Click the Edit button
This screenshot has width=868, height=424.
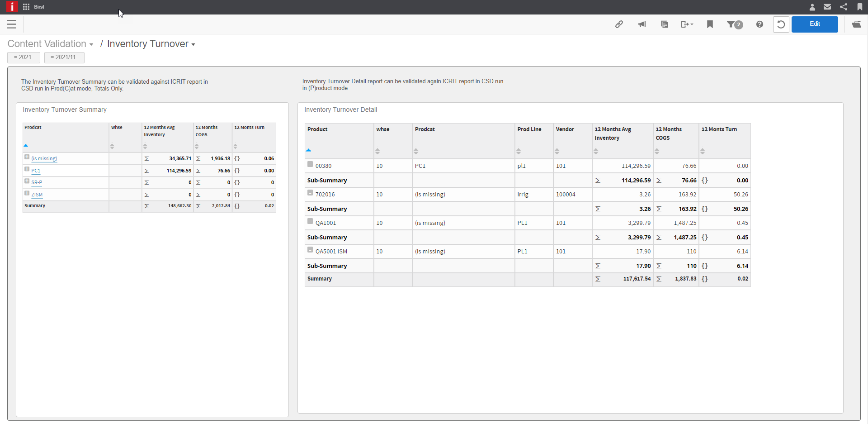815,24
